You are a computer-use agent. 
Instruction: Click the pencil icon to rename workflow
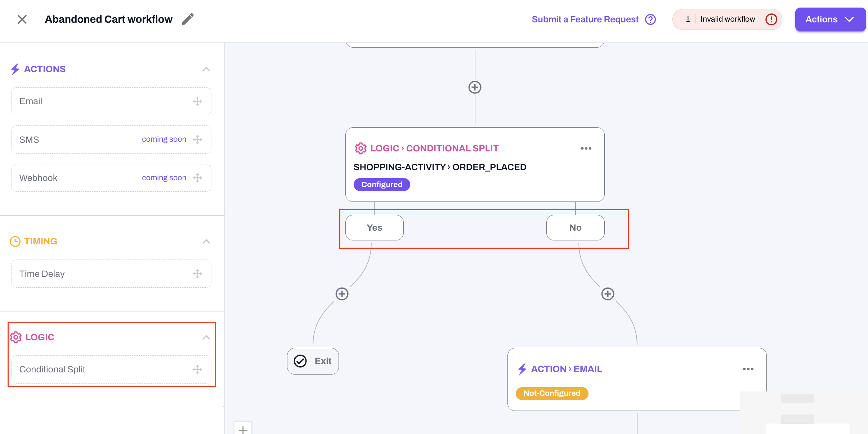tap(188, 19)
